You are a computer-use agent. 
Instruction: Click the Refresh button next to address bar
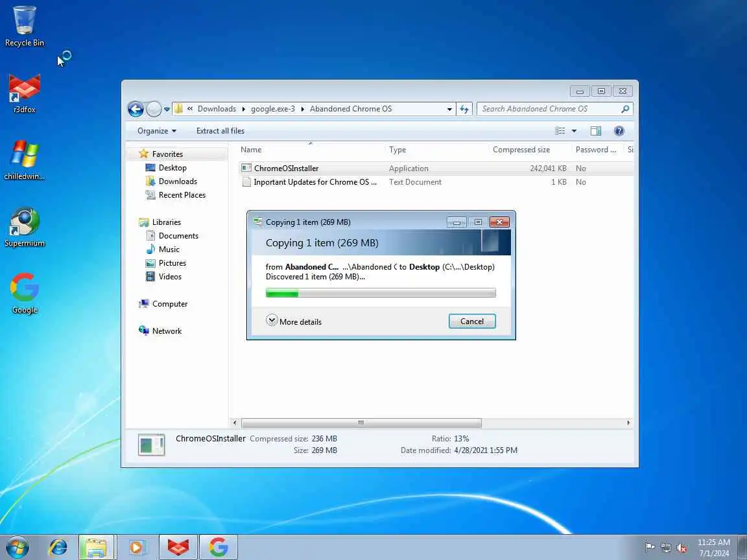464,109
